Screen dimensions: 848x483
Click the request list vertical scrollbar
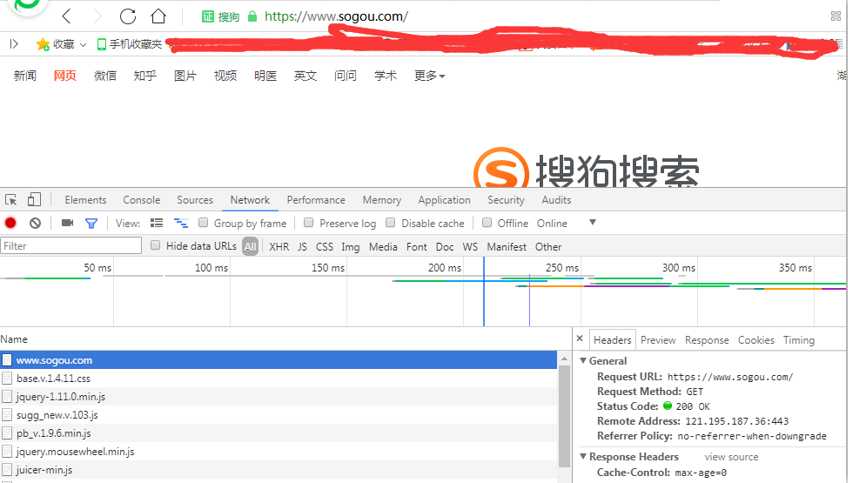click(564, 415)
